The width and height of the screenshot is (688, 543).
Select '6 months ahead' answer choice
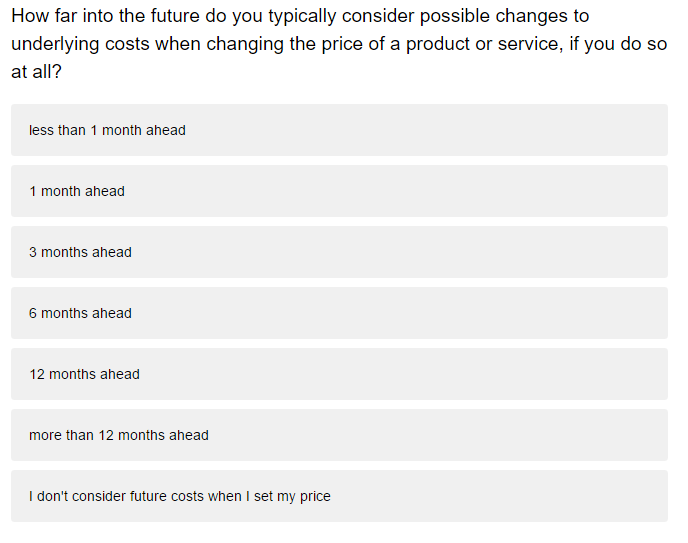click(x=339, y=313)
